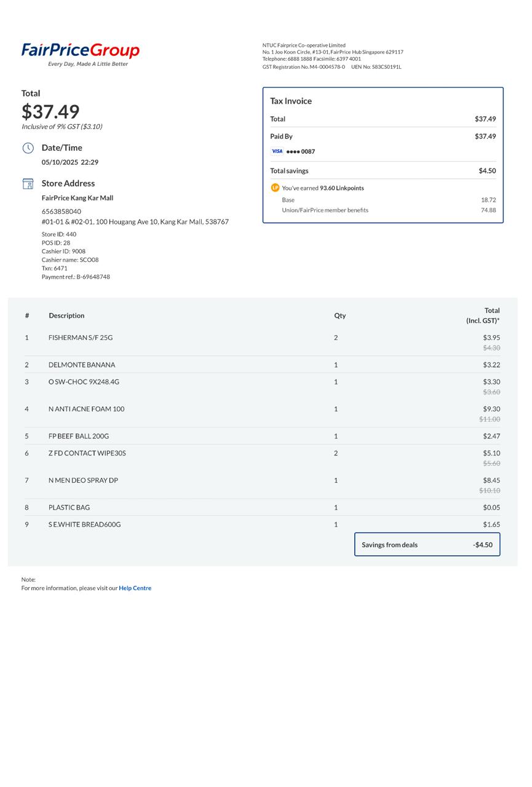Click payment reference B-69648748
532x787 pixels.
click(x=76, y=277)
